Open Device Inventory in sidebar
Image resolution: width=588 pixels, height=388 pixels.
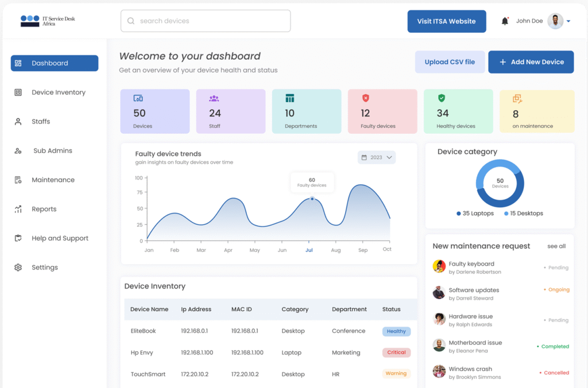[x=58, y=92]
